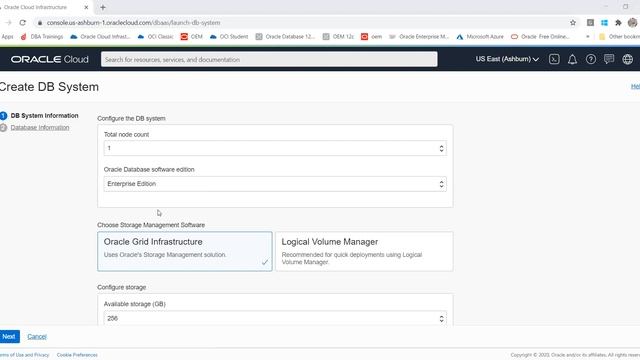Open the Cloud Shell terminal icon
This screenshot has width=640, height=360.
point(554,59)
